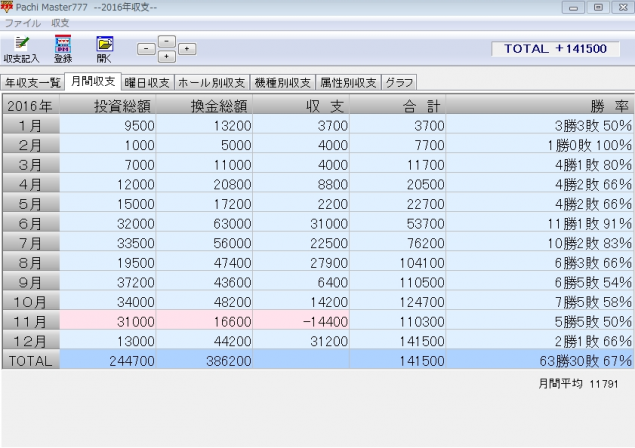Click the 22500 balance cell for 7月
Screen dimensions: 635x448
pyautogui.click(x=301, y=243)
